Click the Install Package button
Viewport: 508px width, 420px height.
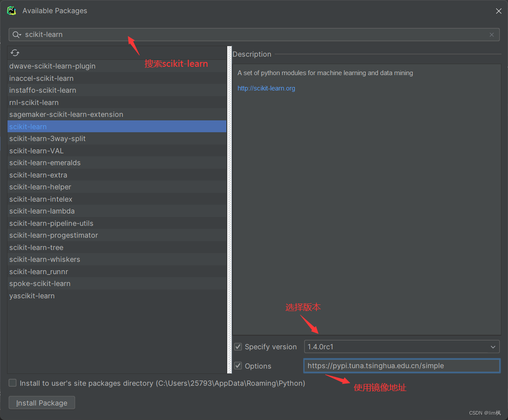coord(41,402)
